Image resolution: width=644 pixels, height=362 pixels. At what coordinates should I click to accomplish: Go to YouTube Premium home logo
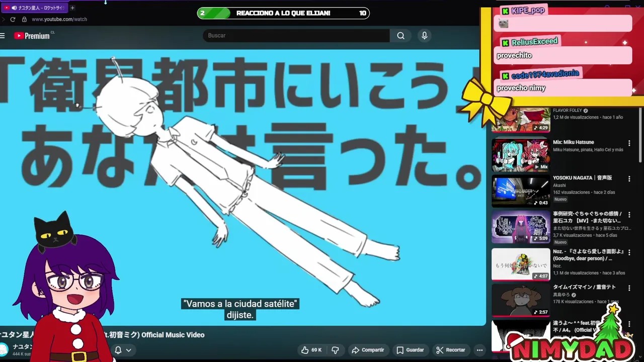point(32,36)
